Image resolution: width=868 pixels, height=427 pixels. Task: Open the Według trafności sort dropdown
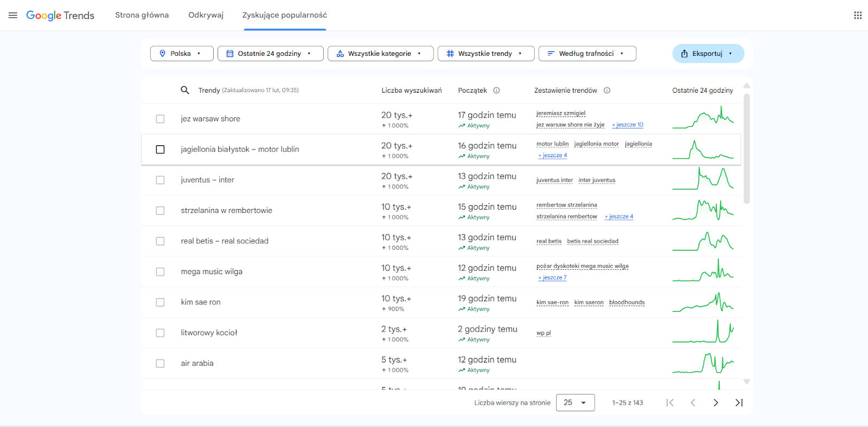pos(588,54)
